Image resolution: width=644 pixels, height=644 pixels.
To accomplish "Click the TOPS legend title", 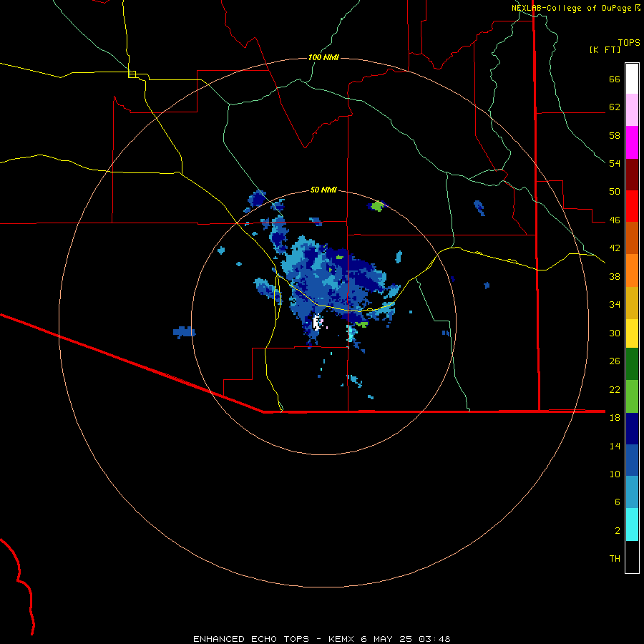I will click(629, 42).
